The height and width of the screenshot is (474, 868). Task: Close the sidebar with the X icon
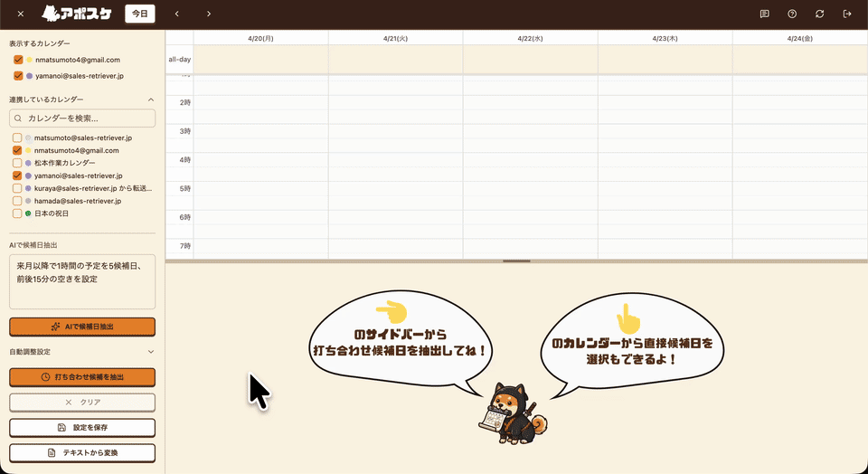[21, 14]
